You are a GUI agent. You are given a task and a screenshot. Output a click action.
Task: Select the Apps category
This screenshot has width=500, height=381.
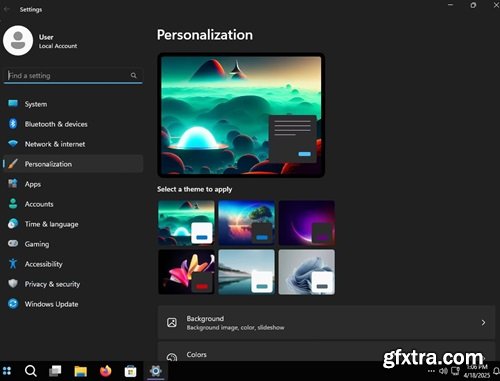click(x=73, y=184)
